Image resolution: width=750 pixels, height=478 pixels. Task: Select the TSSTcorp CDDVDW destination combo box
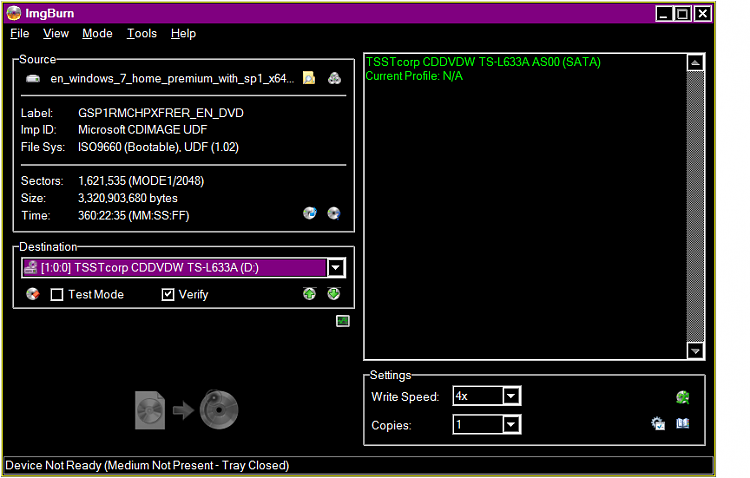coord(183,267)
